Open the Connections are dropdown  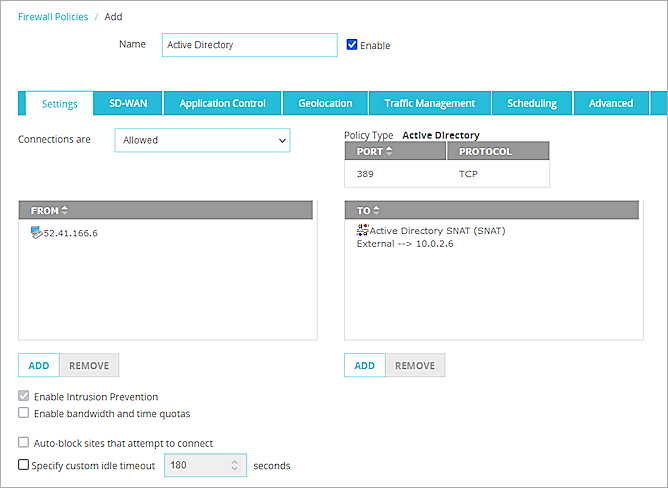202,140
